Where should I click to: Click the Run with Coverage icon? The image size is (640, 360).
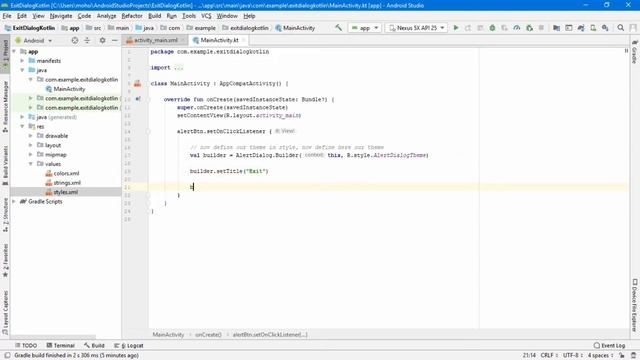(x=504, y=28)
